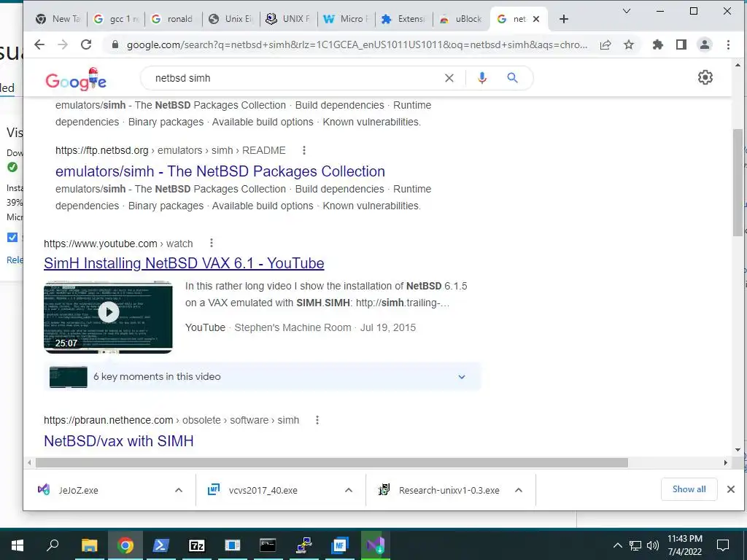The height and width of the screenshot is (560, 747).
Task: Open the vcvs2017_40.exe downloaded file
Action: (263, 490)
